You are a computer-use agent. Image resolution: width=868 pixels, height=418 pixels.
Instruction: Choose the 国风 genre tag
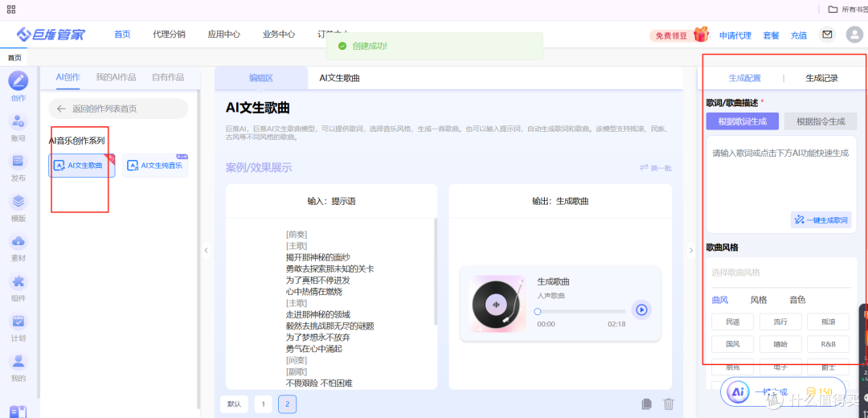pyautogui.click(x=732, y=344)
